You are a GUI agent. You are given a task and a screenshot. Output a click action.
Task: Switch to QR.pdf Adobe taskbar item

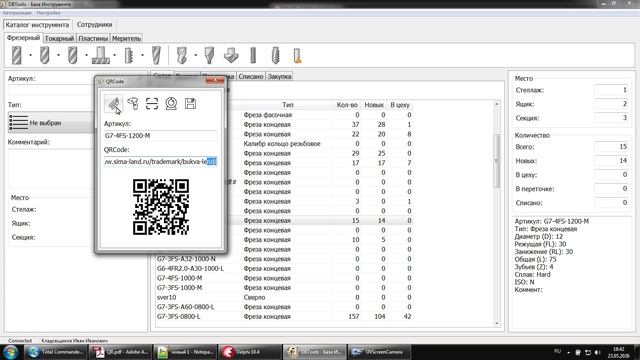pos(120,352)
